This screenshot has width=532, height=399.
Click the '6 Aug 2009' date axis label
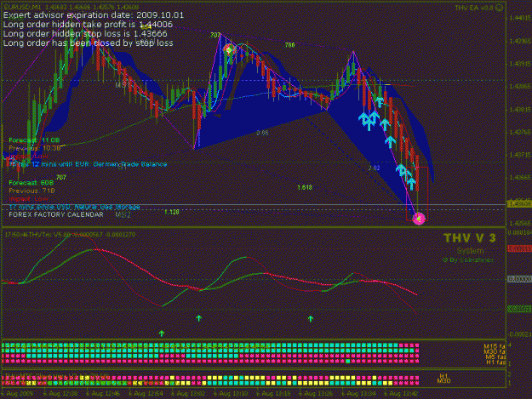(17, 394)
